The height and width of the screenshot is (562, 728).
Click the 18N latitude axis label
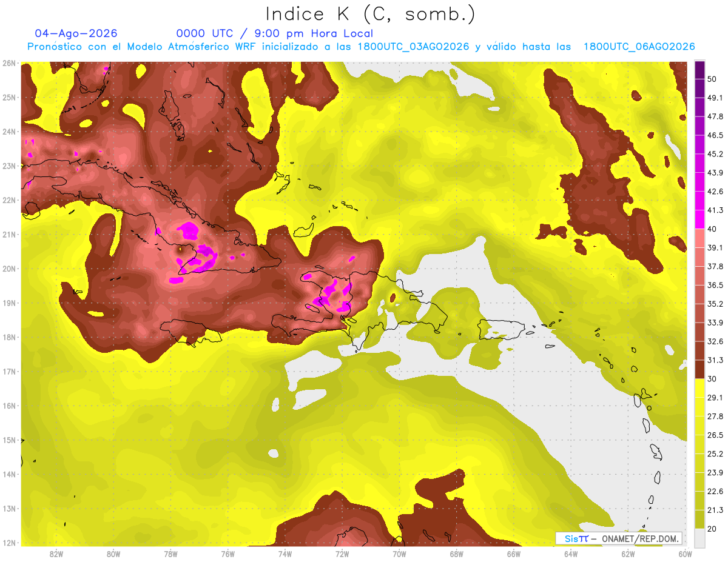(8, 337)
